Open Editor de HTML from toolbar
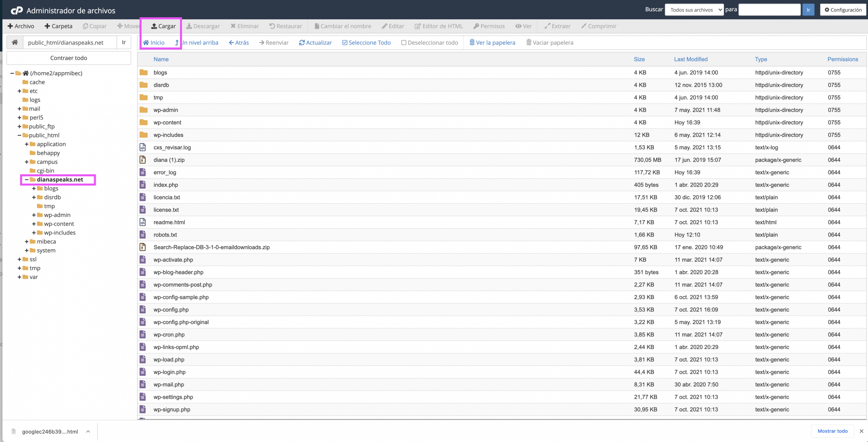Screen dimensions: 868x442 point(438,26)
